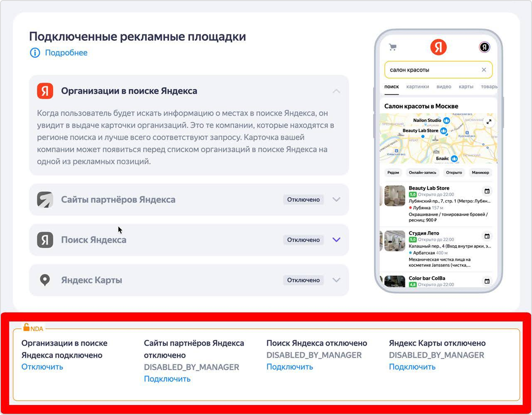Switch to the карты tab
This screenshot has height=415, width=532.
(x=466, y=87)
